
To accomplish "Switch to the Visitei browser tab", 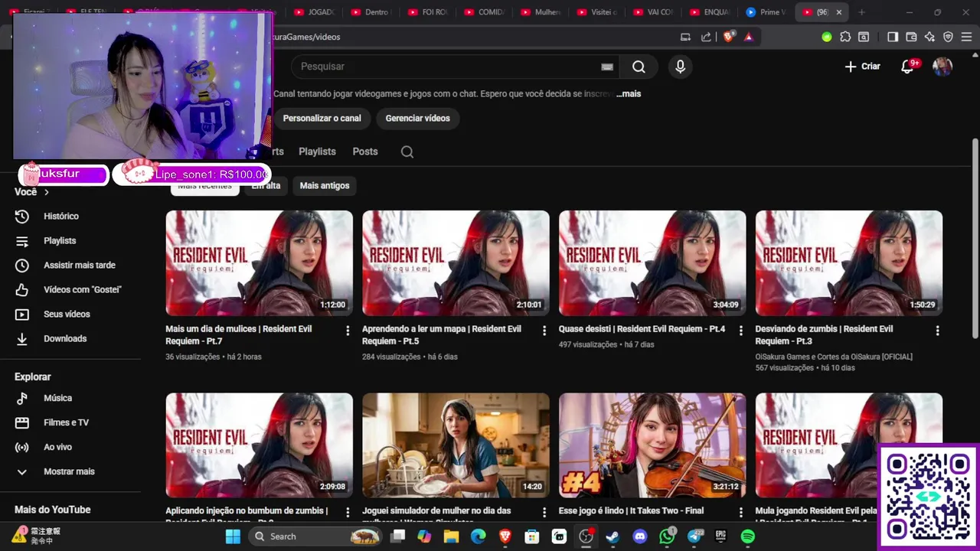I will 599,12.
